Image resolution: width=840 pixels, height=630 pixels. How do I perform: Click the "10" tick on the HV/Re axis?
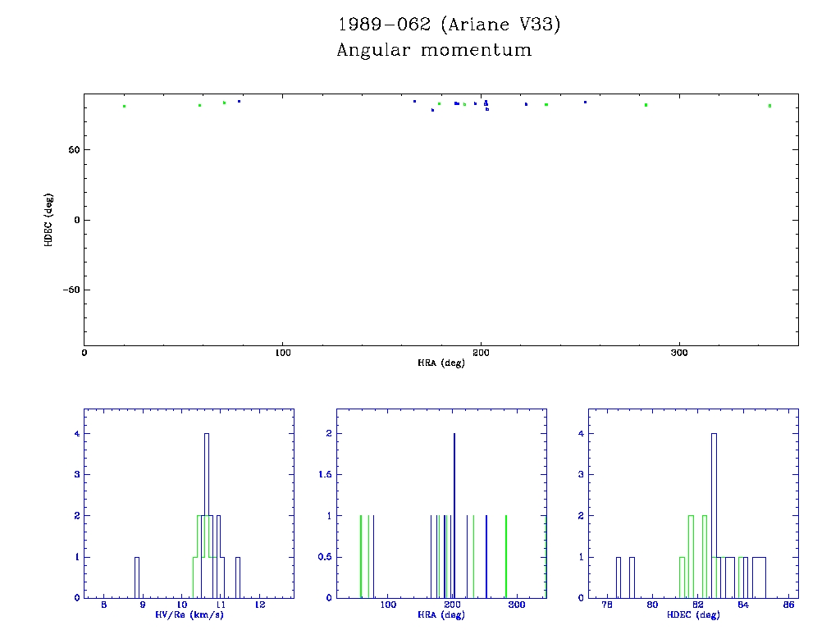click(x=181, y=605)
